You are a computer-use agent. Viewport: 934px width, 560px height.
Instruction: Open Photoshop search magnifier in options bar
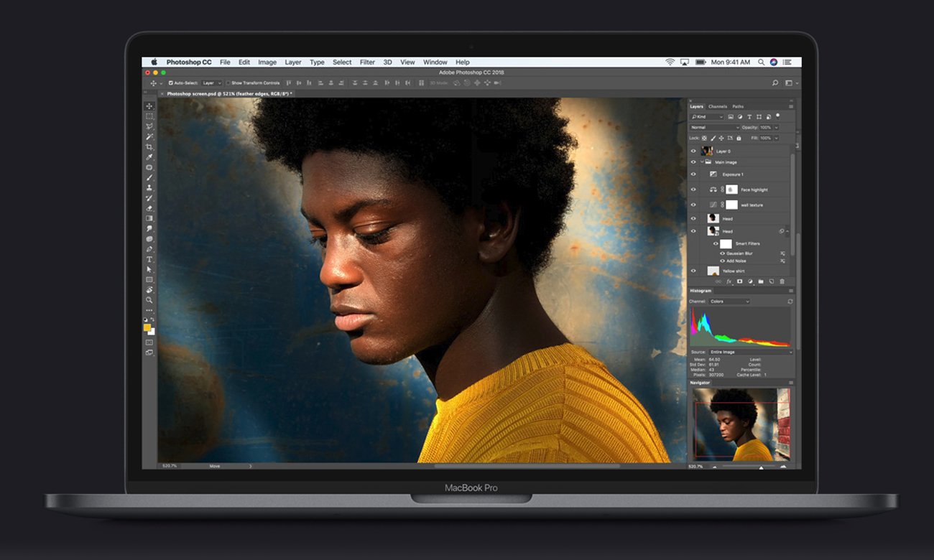tap(775, 83)
